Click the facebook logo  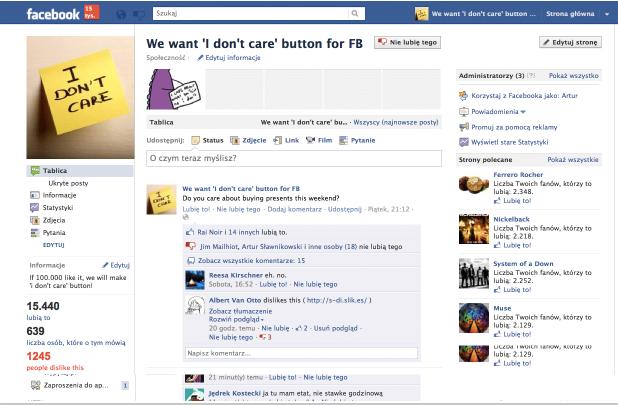(x=53, y=14)
